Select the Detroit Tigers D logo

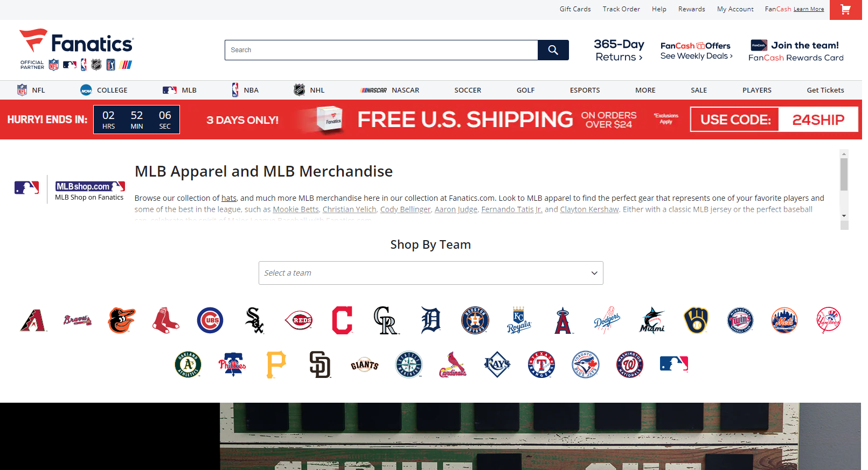[x=430, y=320]
